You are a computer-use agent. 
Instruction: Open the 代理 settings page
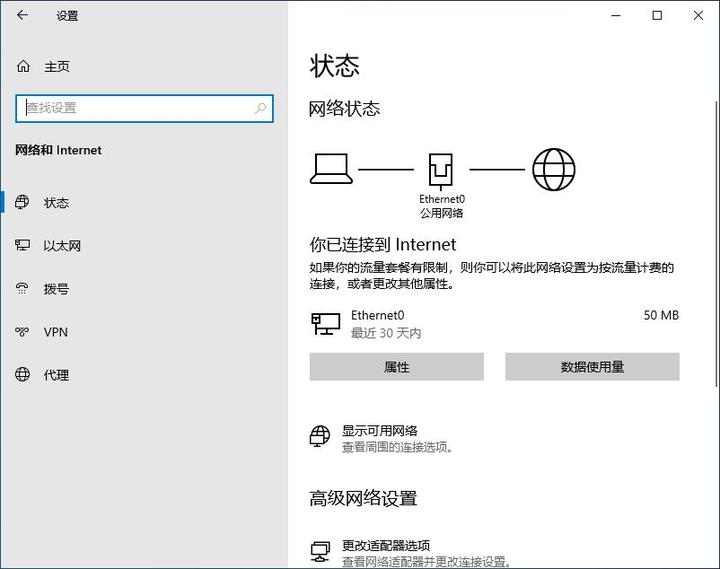pos(56,375)
